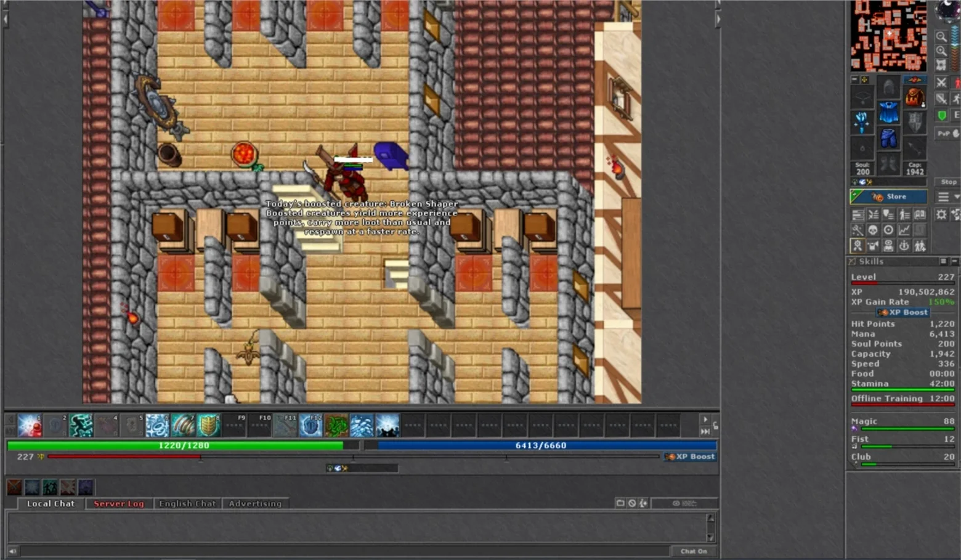Toggle the chat read-only eye button
Screen dimensions: 961x560
click(684, 503)
